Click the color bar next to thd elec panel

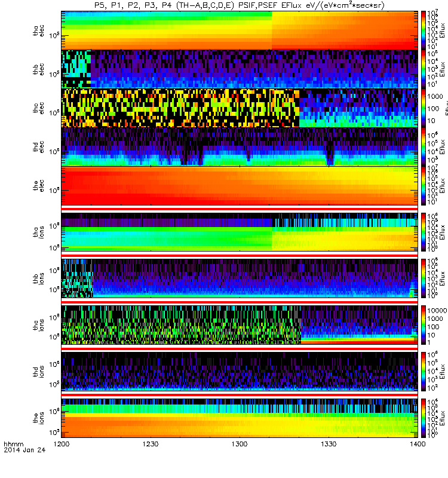click(424, 146)
